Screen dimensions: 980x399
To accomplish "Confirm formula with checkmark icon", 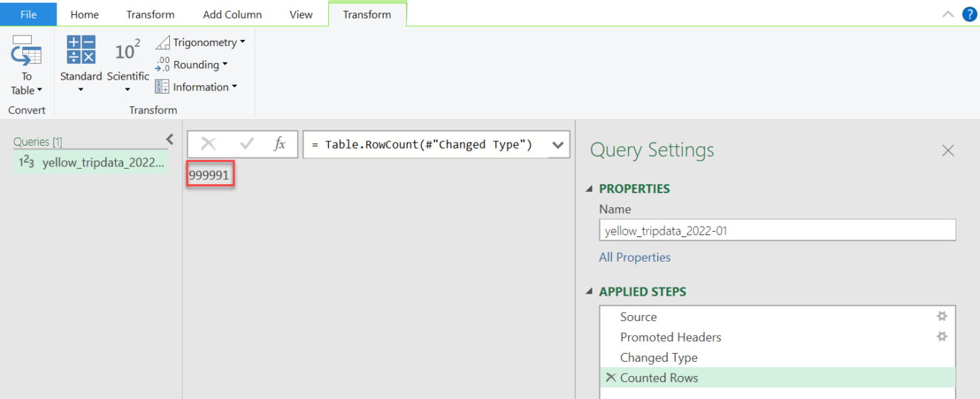I will (246, 144).
